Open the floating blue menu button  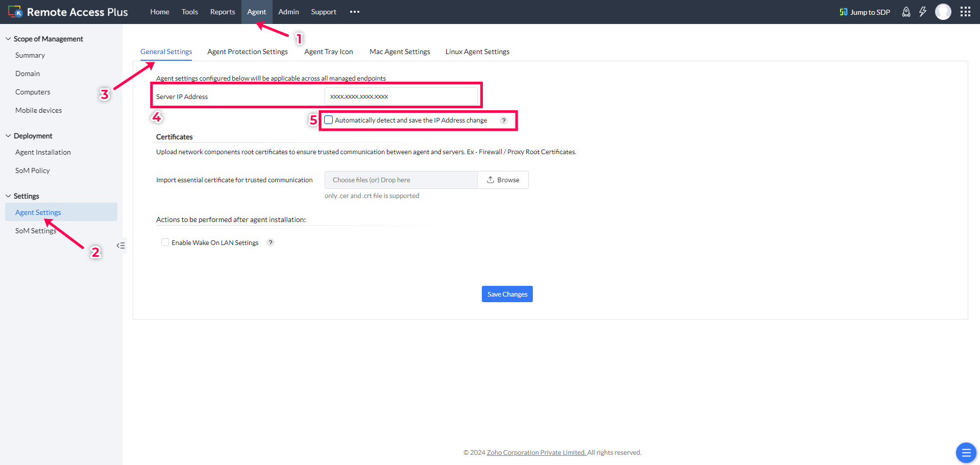[x=966, y=452]
